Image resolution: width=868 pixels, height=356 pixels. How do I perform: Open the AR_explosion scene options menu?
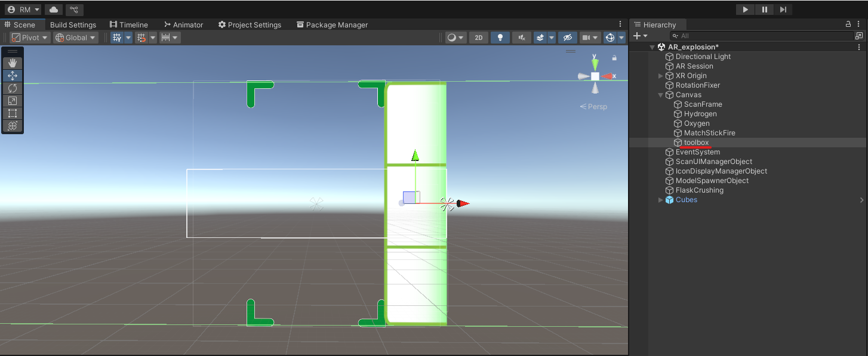pos(859,47)
